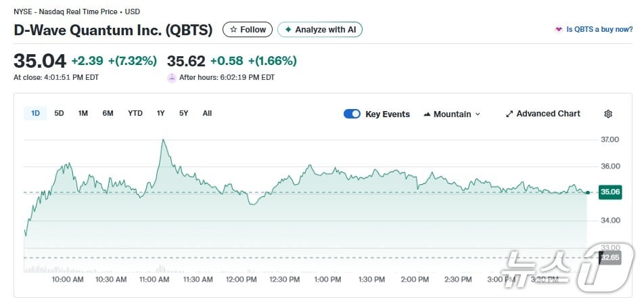
Task: Open the 'Is QBTS a buy now?' link
Action: [x=599, y=30]
